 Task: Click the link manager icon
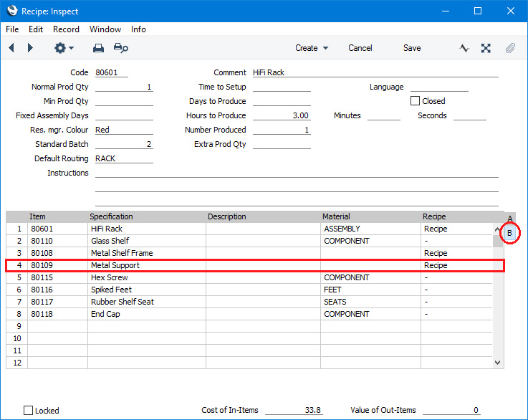486,48
